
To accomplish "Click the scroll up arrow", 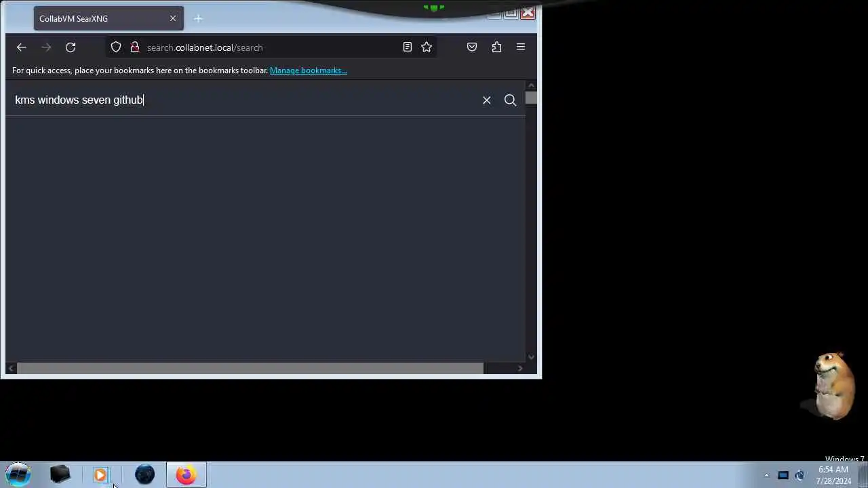I will pyautogui.click(x=531, y=85).
